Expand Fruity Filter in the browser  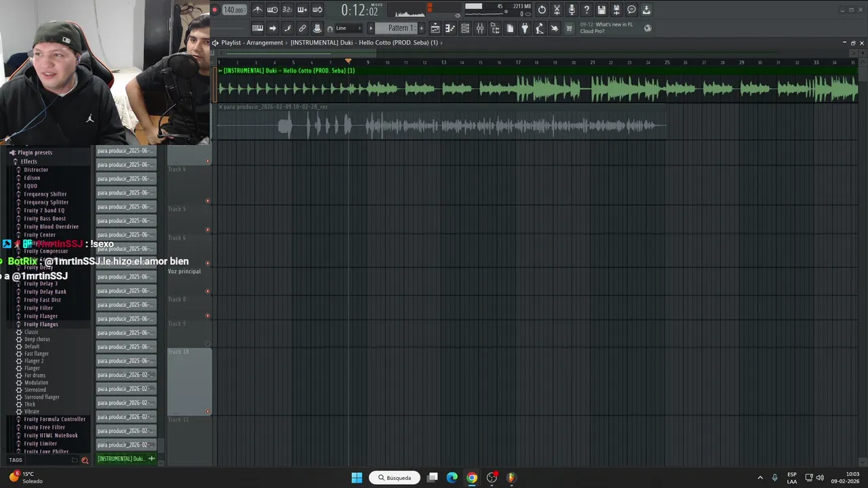click(x=38, y=308)
